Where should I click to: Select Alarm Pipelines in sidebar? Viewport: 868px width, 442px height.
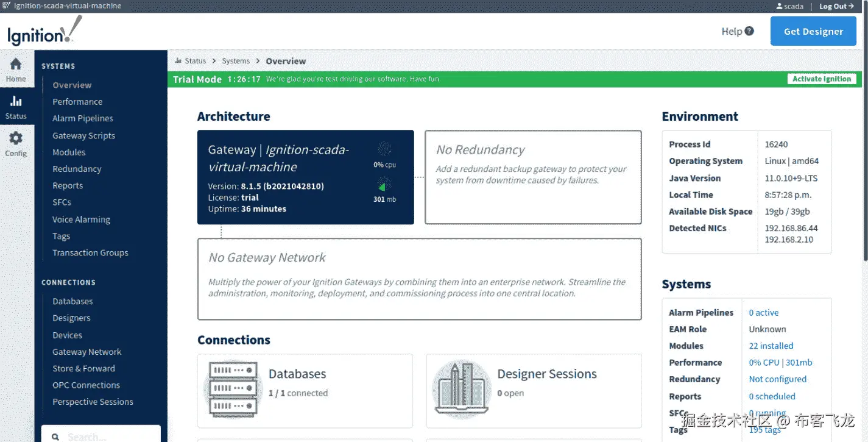(x=83, y=118)
